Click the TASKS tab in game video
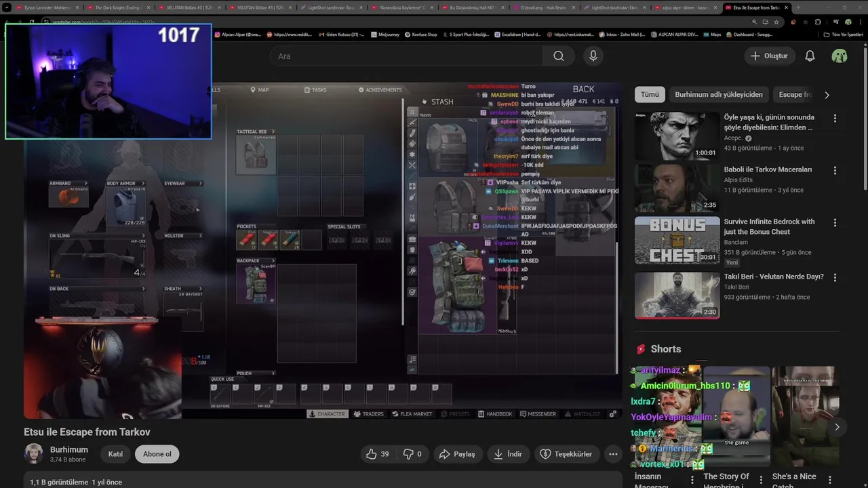The width and height of the screenshot is (868, 488). coord(315,89)
